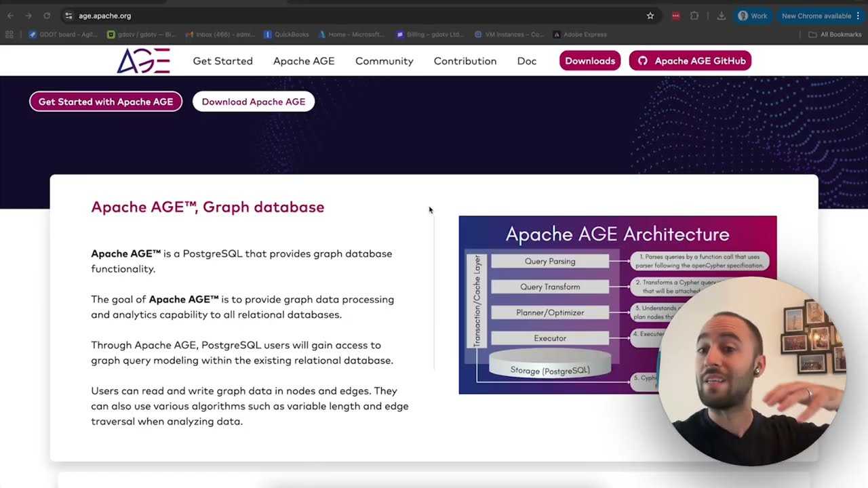Click the Downloads button

tap(590, 61)
